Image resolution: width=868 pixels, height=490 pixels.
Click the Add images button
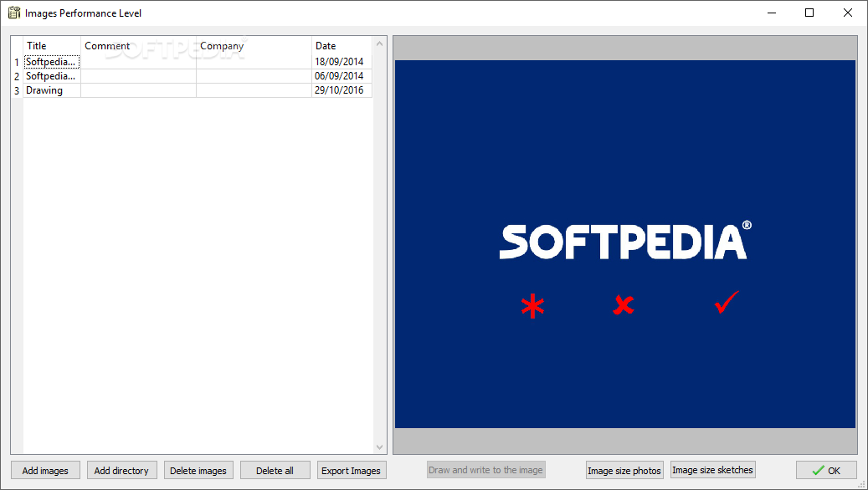coord(45,471)
